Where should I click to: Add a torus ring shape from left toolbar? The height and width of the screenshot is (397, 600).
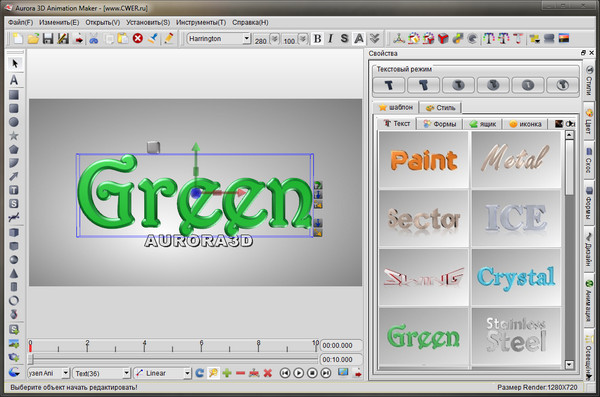(14, 301)
